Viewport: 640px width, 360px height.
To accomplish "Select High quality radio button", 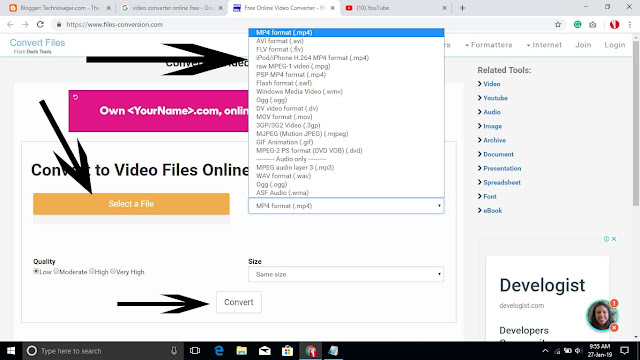I will 91,271.
